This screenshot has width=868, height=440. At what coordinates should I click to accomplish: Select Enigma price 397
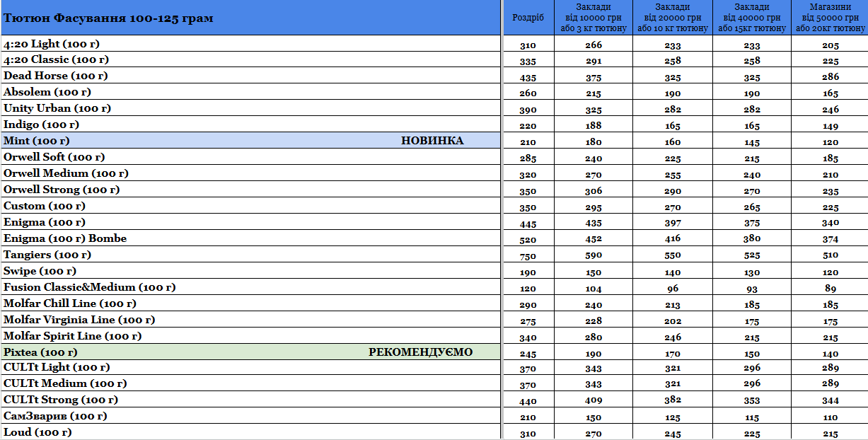point(673,223)
